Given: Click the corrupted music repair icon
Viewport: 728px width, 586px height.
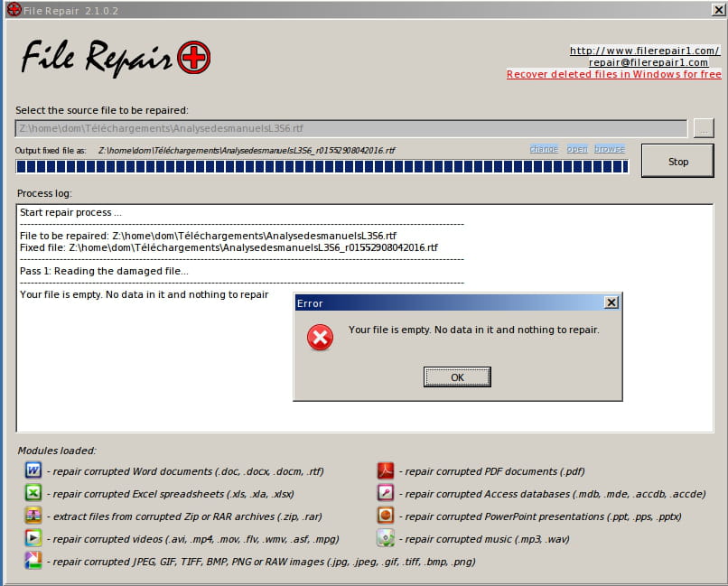Looking at the screenshot, I should click(386, 538).
